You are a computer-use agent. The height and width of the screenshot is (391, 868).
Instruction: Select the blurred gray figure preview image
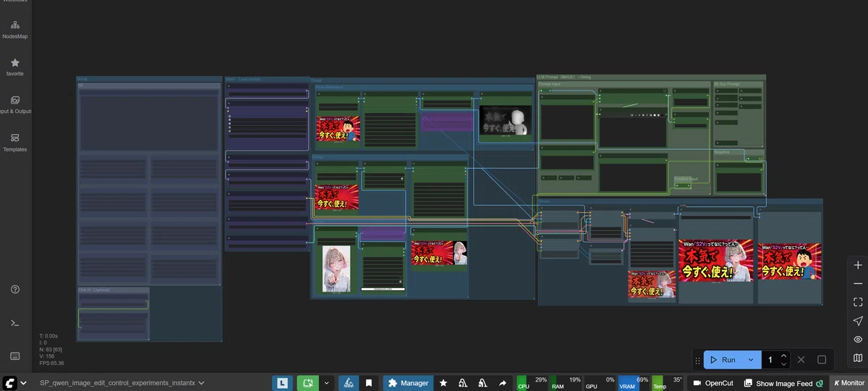[x=505, y=119]
